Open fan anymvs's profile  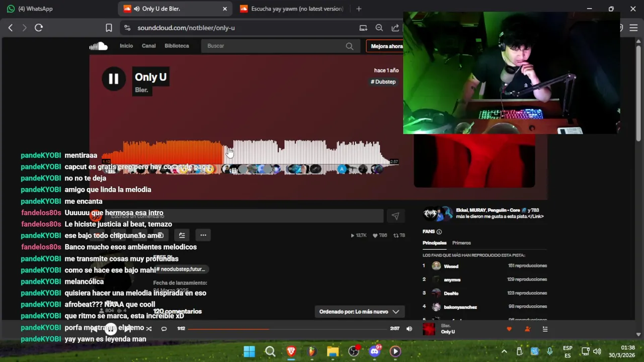[x=452, y=280]
